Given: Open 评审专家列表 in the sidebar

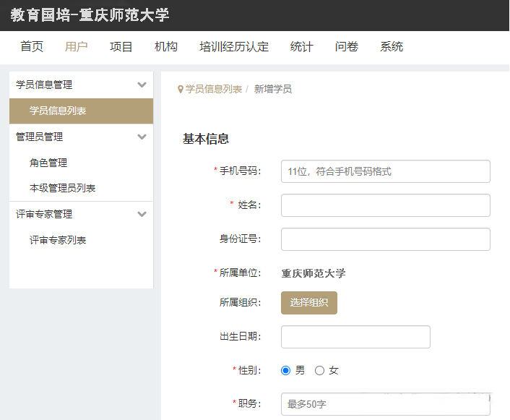Looking at the screenshot, I should point(58,240).
